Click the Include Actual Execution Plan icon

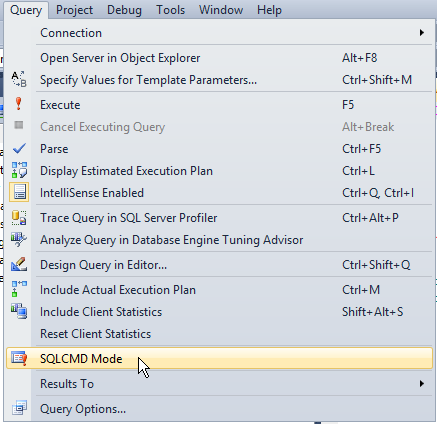click(19, 289)
